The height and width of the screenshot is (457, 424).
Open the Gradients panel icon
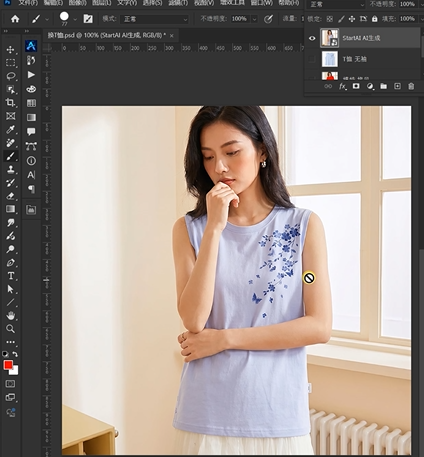[31, 117]
